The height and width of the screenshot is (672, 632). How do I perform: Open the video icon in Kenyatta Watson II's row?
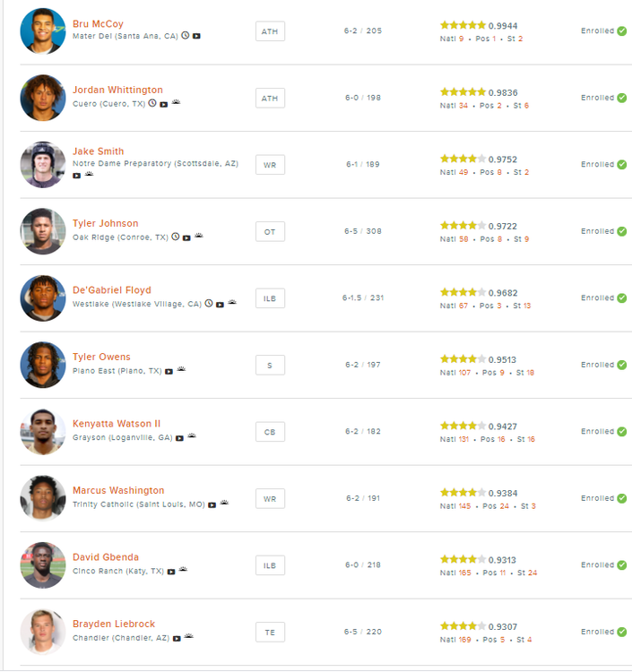point(179,437)
